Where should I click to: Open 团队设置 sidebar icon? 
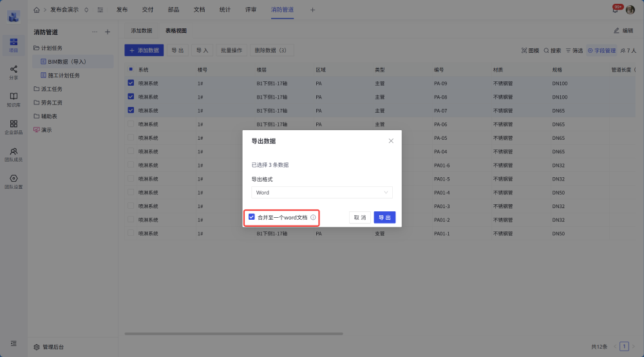[x=14, y=181]
